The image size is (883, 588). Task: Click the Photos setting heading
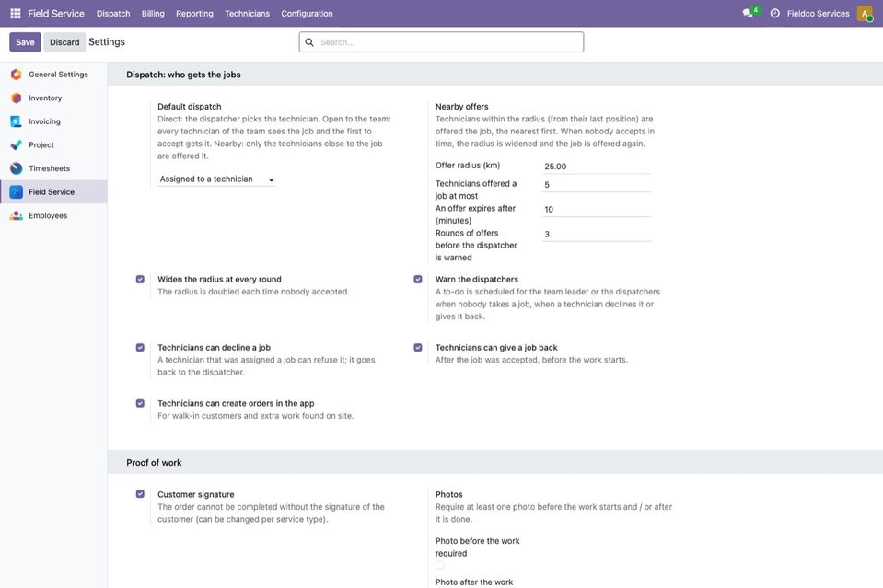pyautogui.click(x=448, y=494)
